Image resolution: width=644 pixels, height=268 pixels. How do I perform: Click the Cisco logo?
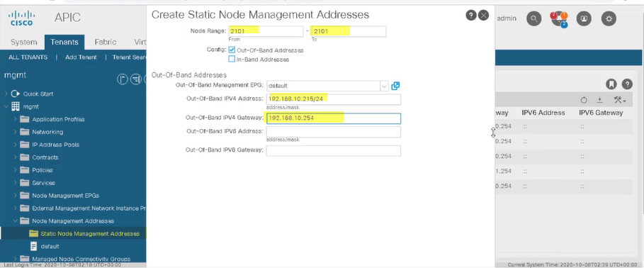click(22, 18)
